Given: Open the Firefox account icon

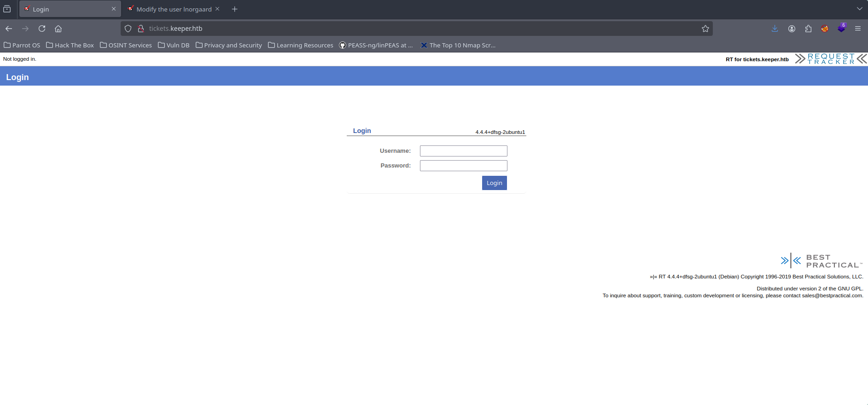Looking at the screenshot, I should coord(792,29).
